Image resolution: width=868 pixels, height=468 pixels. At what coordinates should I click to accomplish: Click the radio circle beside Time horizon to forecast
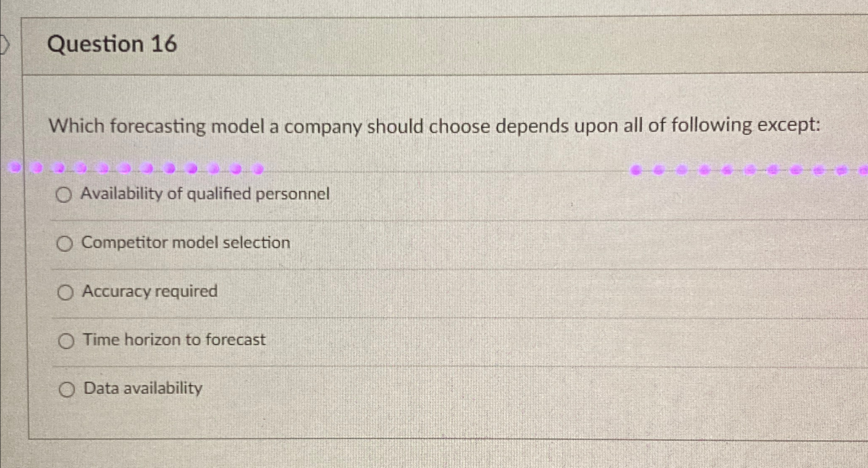66,341
